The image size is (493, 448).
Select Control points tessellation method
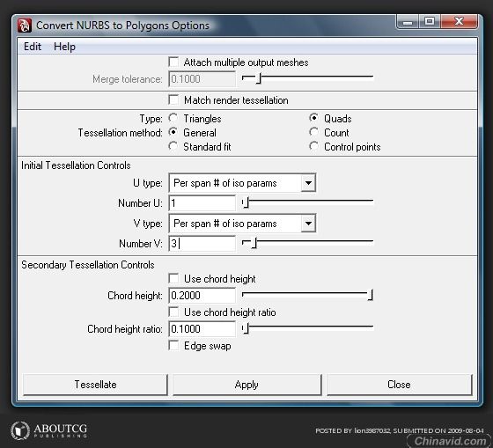click(313, 146)
